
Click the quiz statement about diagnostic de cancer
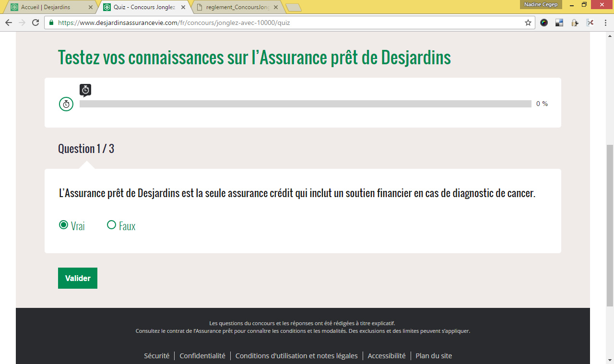(297, 194)
